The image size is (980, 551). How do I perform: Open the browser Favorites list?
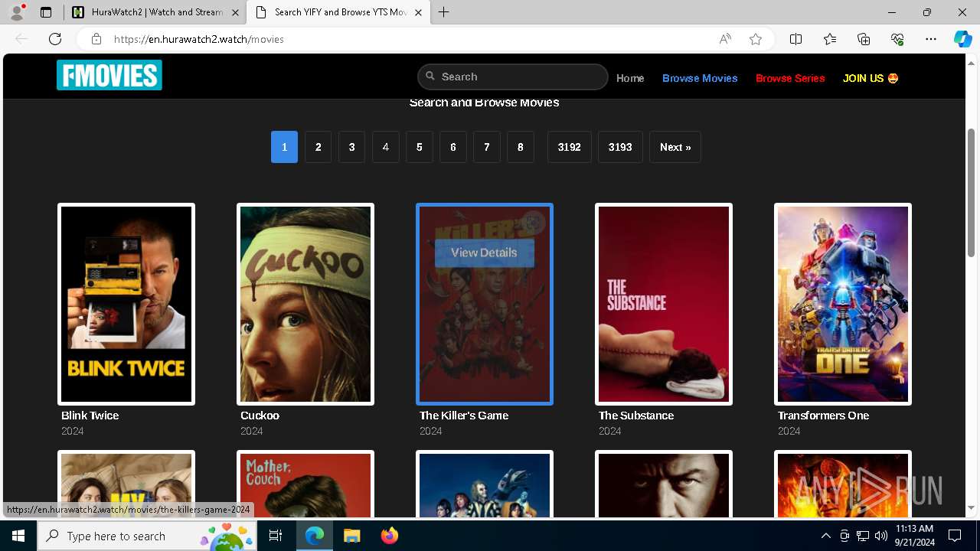(830, 39)
